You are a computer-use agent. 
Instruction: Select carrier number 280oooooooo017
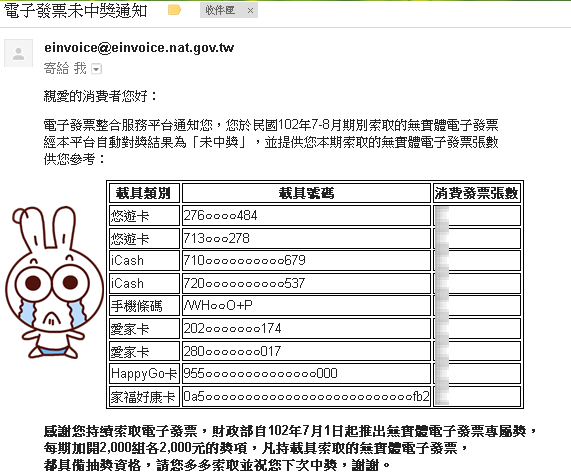(232, 351)
